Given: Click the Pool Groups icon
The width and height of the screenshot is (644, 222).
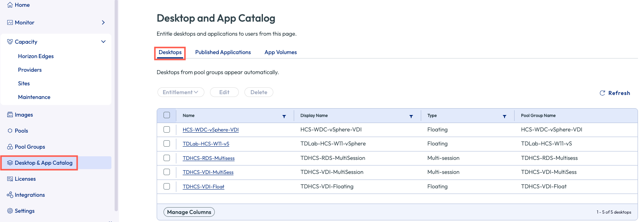Looking at the screenshot, I should [x=10, y=147].
